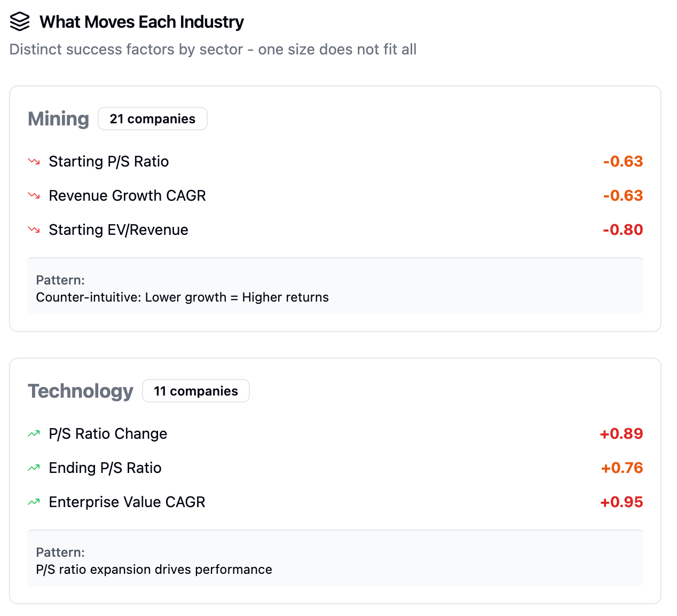The height and width of the screenshot is (616, 677).
Task: Click the 11 companies badge
Action: [x=195, y=391]
